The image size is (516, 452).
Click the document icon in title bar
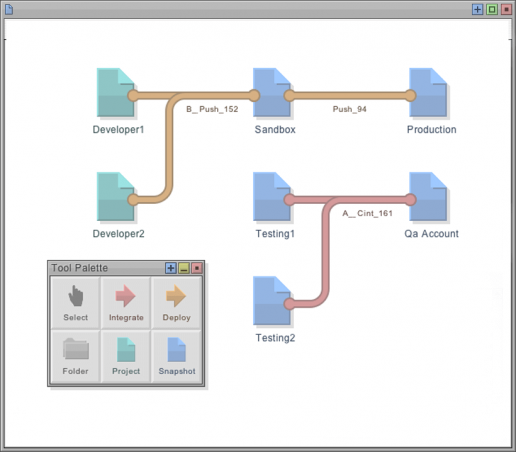click(x=9, y=9)
